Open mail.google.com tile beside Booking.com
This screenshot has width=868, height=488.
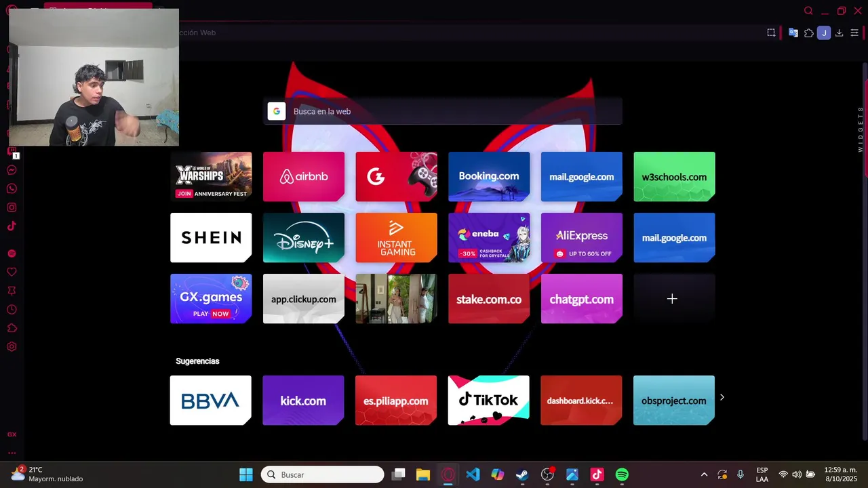582,176
